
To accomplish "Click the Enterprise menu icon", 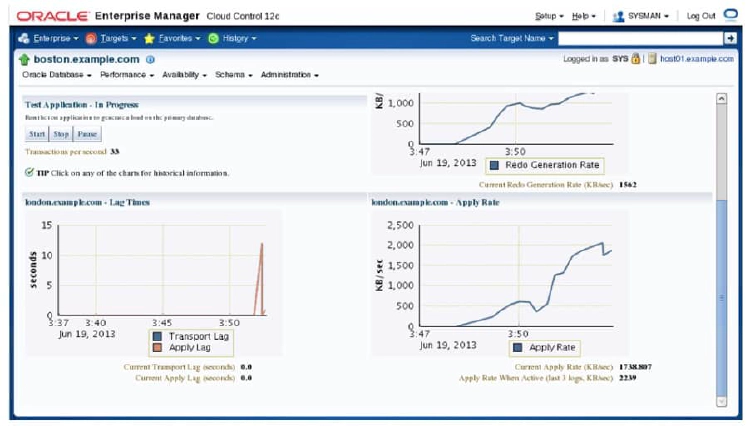I will [x=24, y=38].
